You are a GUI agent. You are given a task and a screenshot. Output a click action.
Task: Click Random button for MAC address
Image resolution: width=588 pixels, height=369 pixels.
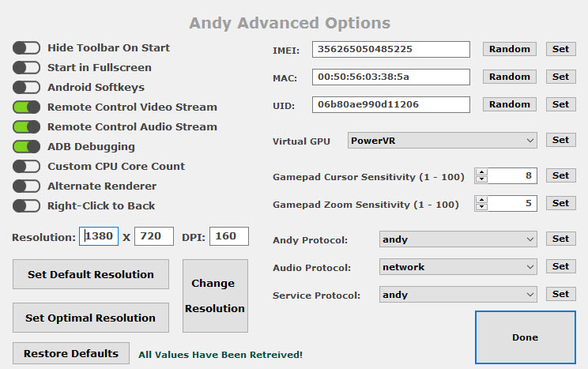point(509,77)
